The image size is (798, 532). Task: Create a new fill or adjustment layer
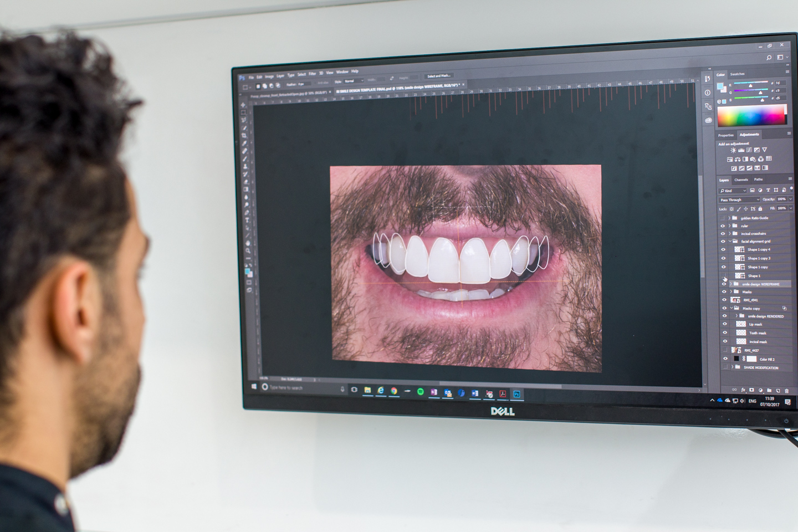(x=760, y=390)
